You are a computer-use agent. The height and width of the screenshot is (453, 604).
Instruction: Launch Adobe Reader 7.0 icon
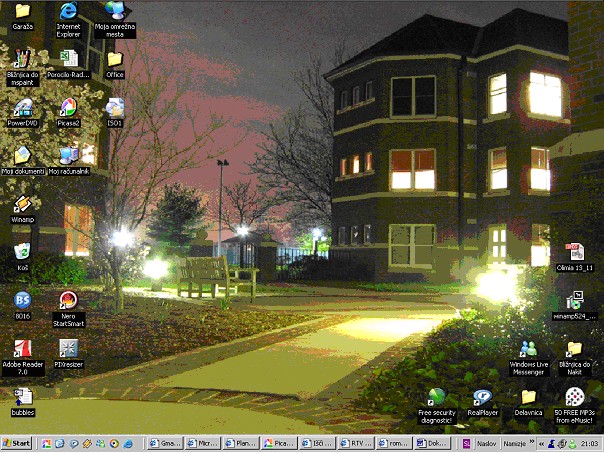22,348
